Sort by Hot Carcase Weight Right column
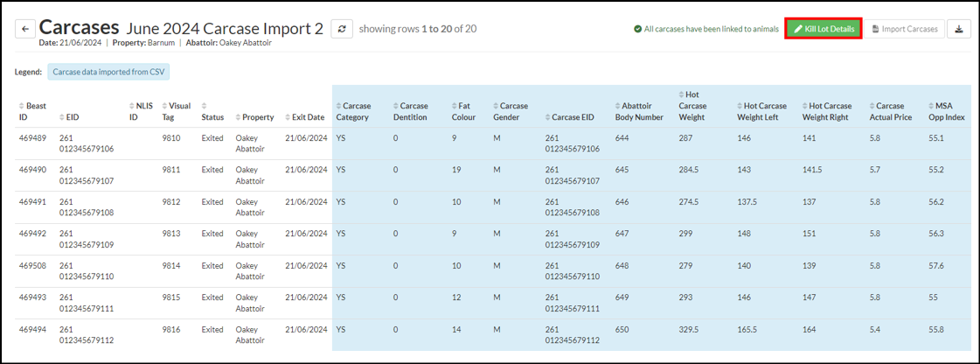Viewport: 980px width, 364px height. pyautogui.click(x=827, y=111)
